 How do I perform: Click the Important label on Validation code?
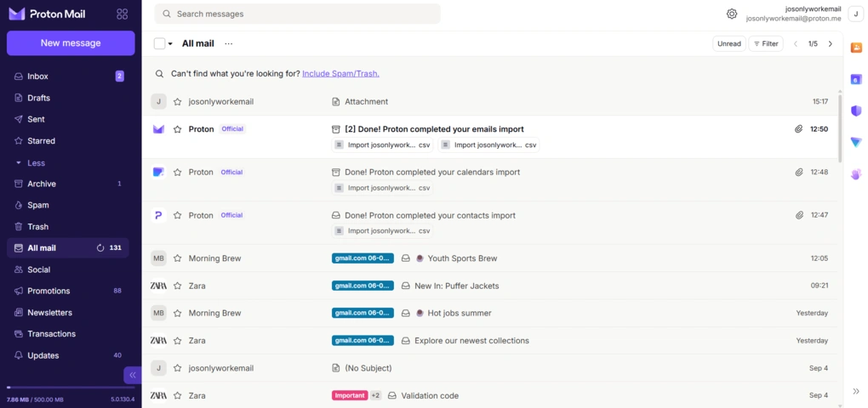349,395
